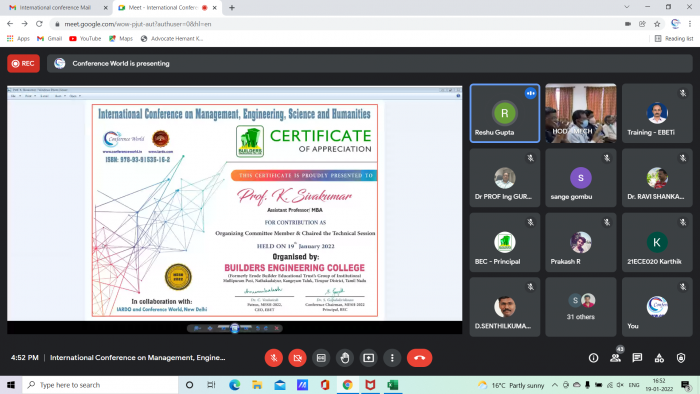The width and height of the screenshot is (700, 394).
Task: Show the participants list with people icon
Action: (615, 358)
